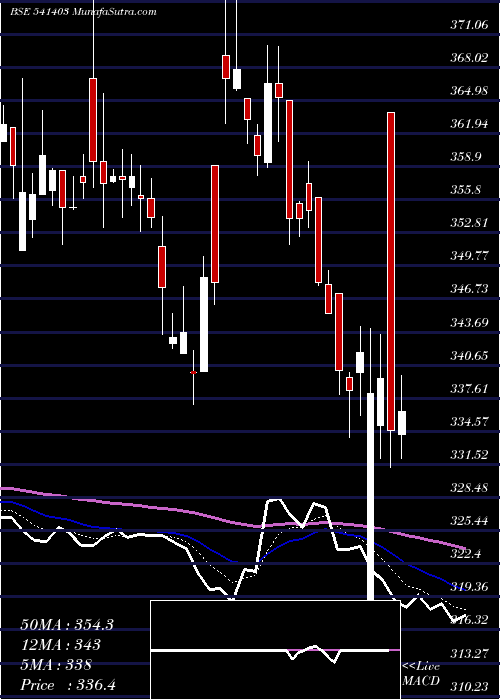Click the 349.77 price axis label
This screenshot has height=700, width=500.
pos(469,256)
